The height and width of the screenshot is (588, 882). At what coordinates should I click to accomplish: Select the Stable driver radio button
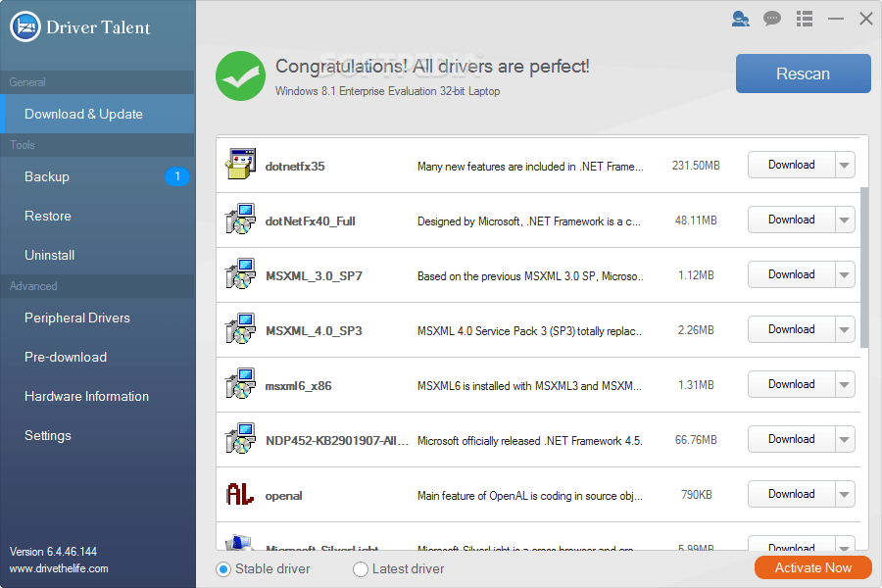[223, 569]
